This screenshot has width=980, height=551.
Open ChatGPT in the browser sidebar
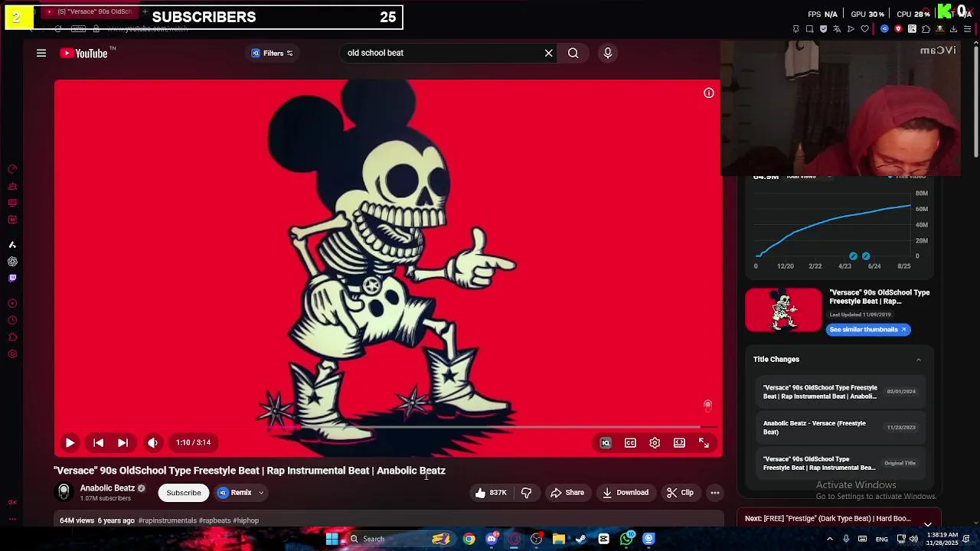click(12, 261)
